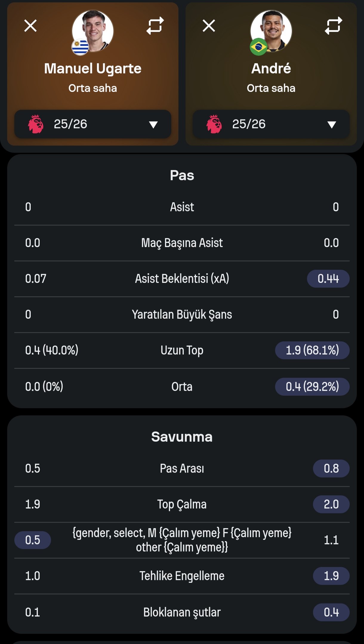Remove Manuel Ugarte with the X icon
364x644 pixels.
[30, 26]
